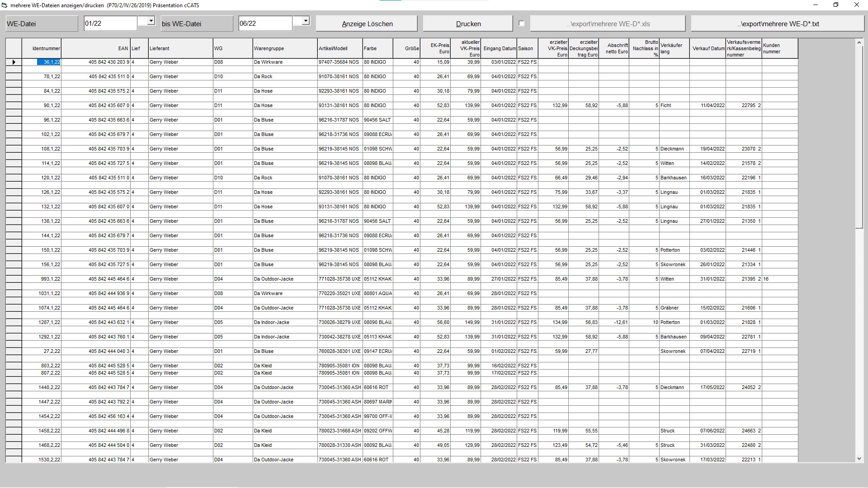
Task: Click into the 01/22 WE-Datei field
Action: pos(110,23)
